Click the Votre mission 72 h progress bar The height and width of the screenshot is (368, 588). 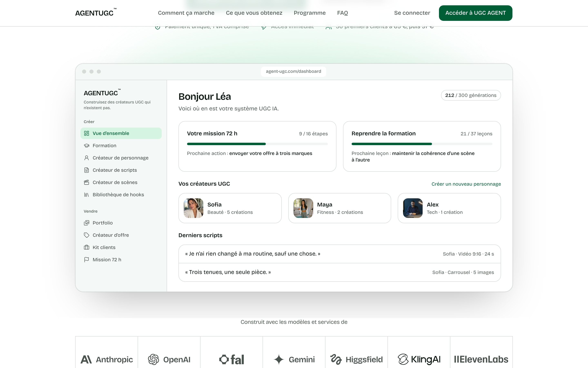point(257,144)
